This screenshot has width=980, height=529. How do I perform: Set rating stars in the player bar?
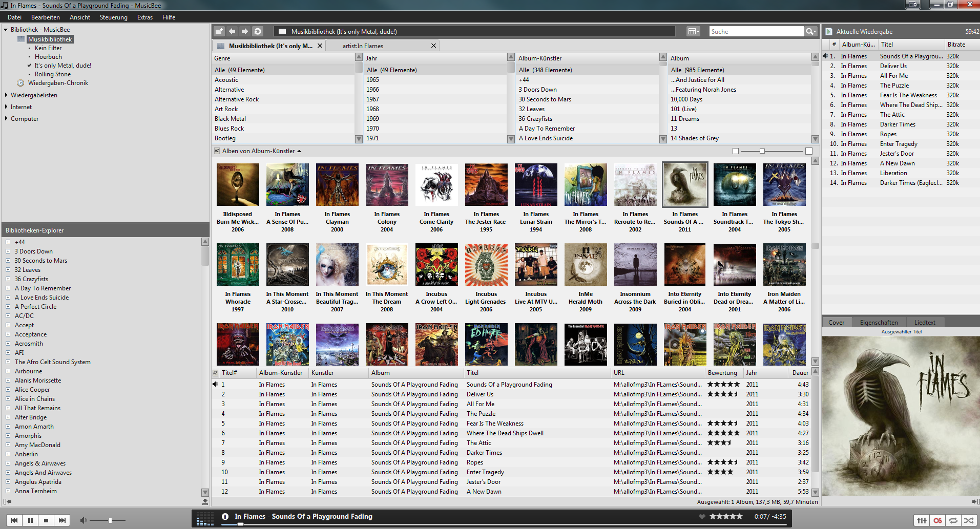pyautogui.click(x=726, y=516)
